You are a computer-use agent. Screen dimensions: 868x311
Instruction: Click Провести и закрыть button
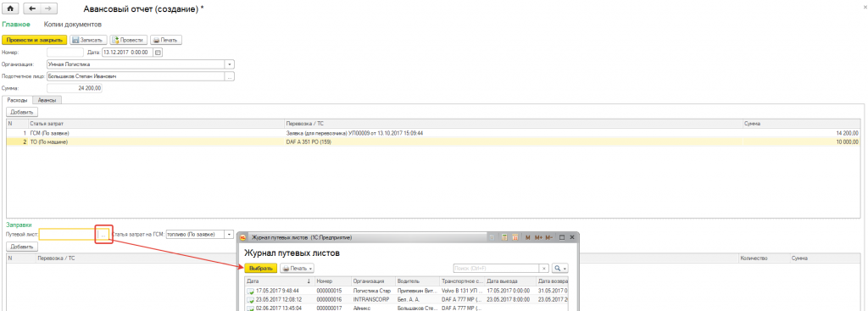click(35, 41)
